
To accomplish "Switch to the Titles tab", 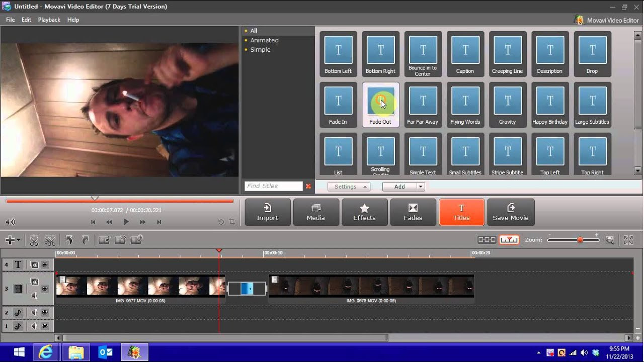I will click(x=461, y=212).
